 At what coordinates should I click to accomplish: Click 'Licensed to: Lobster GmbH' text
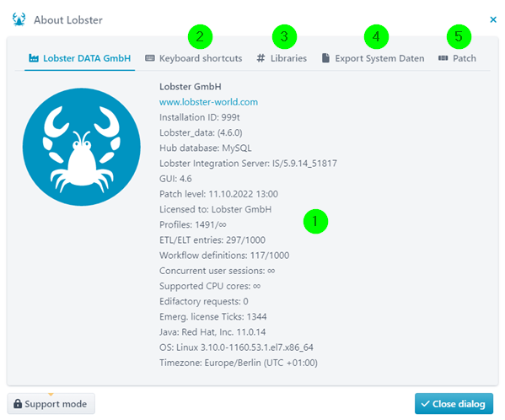[216, 209]
